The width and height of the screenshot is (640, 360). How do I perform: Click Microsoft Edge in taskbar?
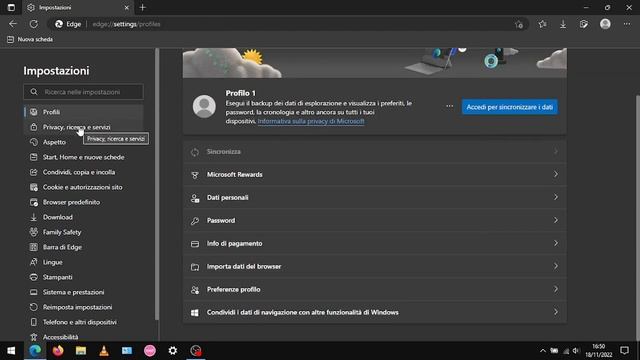[x=35, y=351]
